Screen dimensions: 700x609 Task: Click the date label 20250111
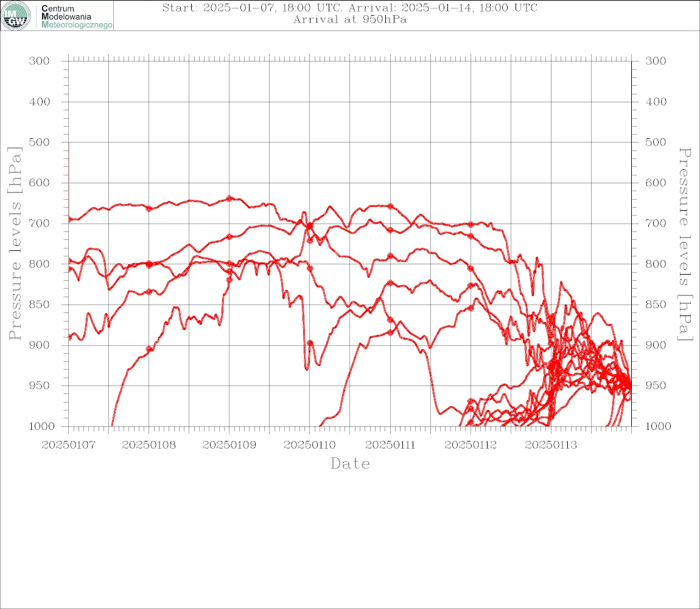click(390, 445)
